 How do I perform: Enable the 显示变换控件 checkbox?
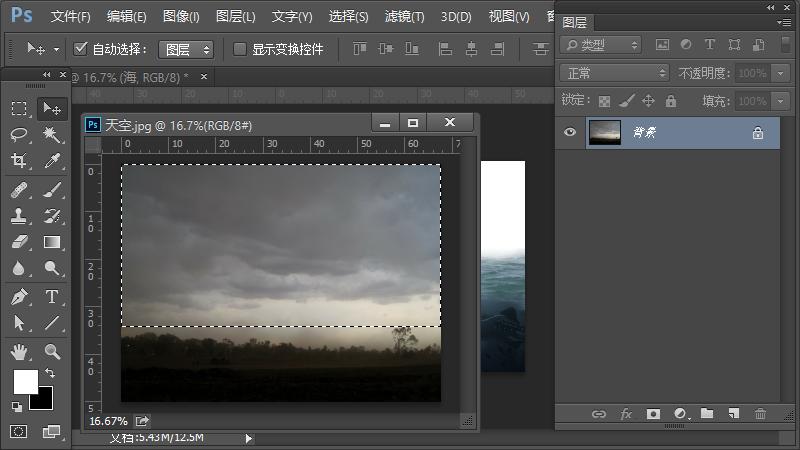[240, 49]
